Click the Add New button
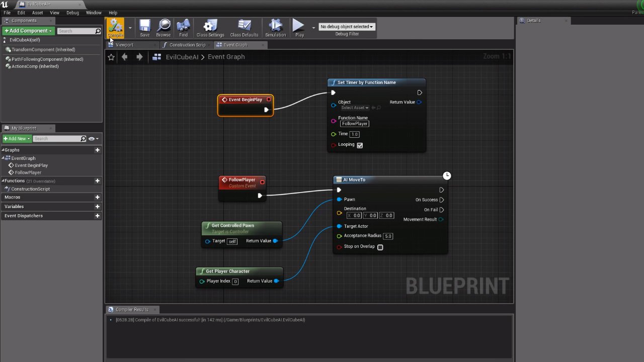This screenshot has width=644, height=362. 17,139
